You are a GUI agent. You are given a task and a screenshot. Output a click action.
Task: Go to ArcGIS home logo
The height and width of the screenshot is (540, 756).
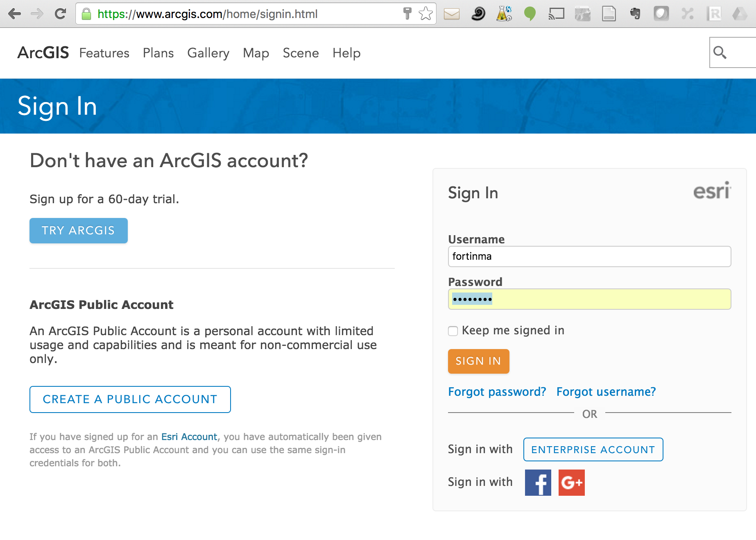click(x=43, y=53)
